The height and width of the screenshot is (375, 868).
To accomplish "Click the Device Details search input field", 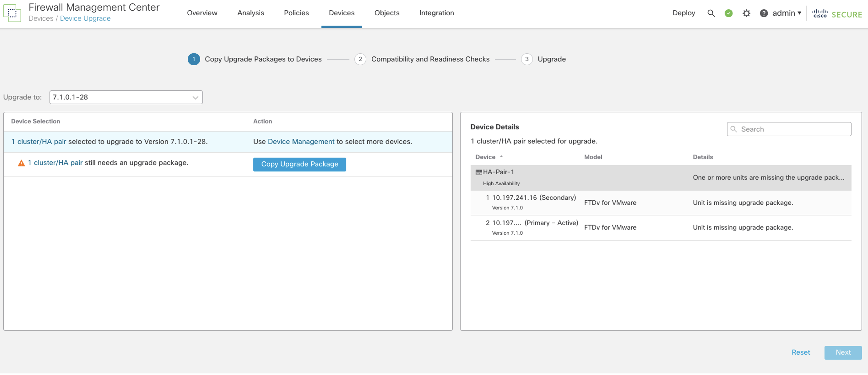I will tap(789, 129).
